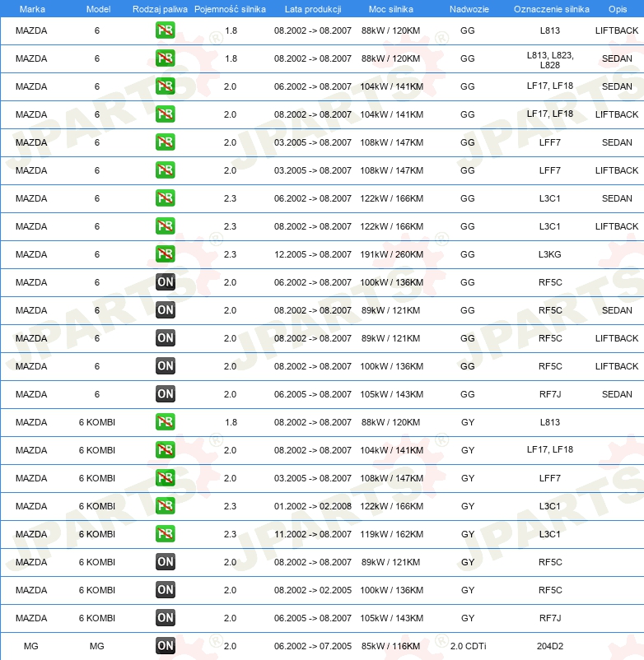The image size is (644, 660).
Task: Click SEDAN in the L3C1 122kW row
Action: tap(617, 198)
